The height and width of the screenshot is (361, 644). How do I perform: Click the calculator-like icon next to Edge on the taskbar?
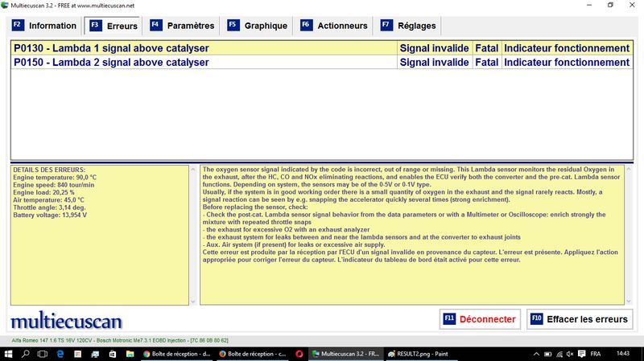(77, 354)
